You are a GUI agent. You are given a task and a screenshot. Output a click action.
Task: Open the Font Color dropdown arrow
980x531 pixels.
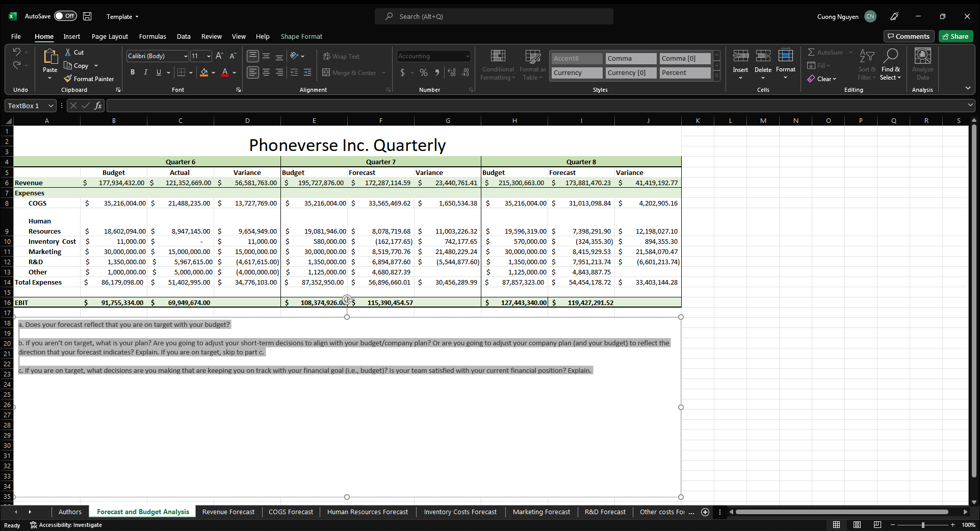point(235,72)
